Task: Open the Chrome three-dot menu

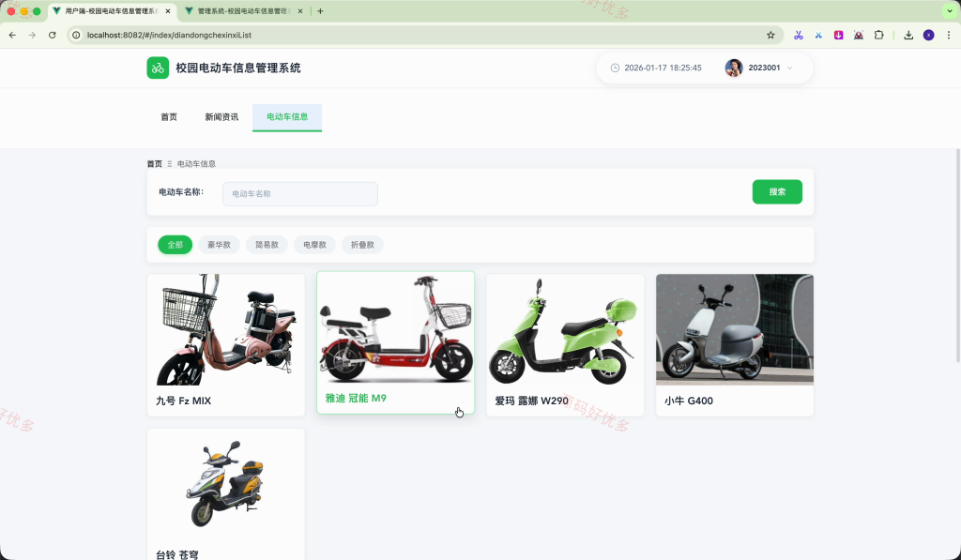Action: 948,35
